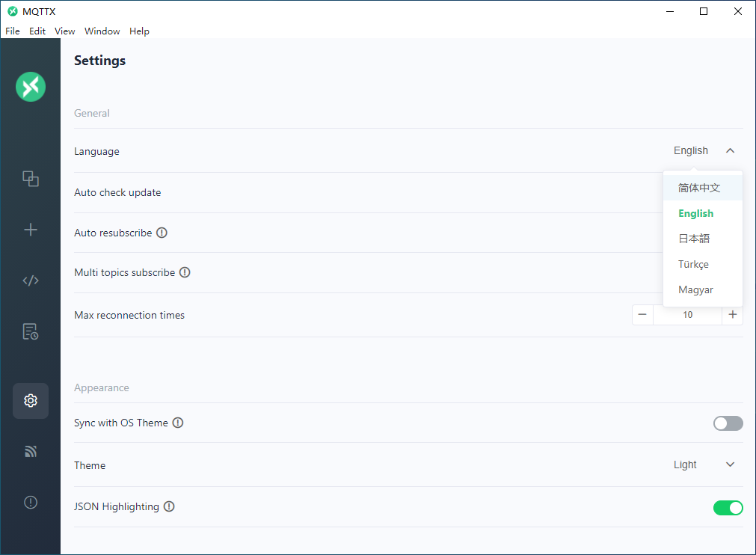Disable JSON Highlighting switch
Viewport: 756px width, 555px height.
(728, 508)
